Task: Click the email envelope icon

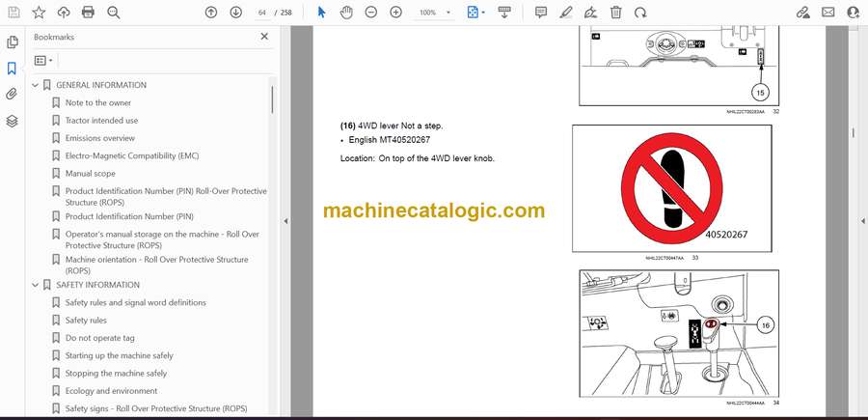Action: tap(828, 13)
